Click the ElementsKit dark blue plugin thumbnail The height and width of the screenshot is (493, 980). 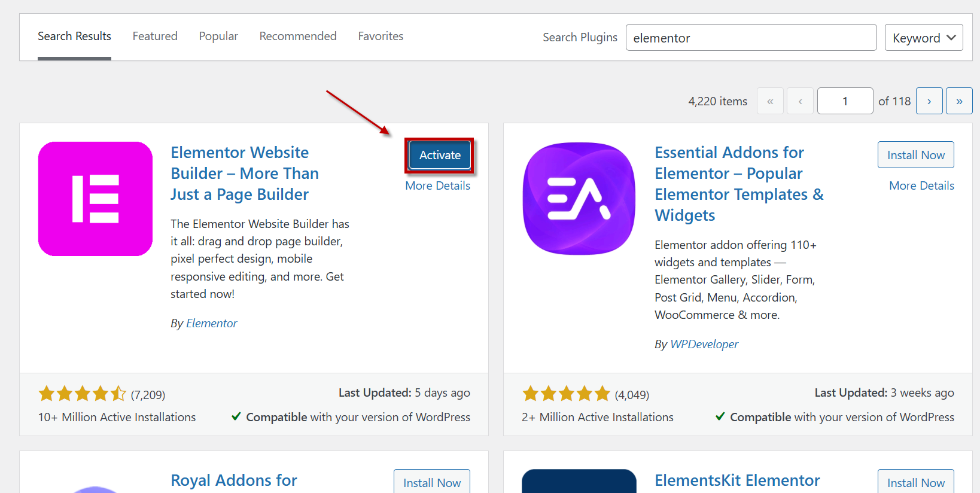coord(579,482)
